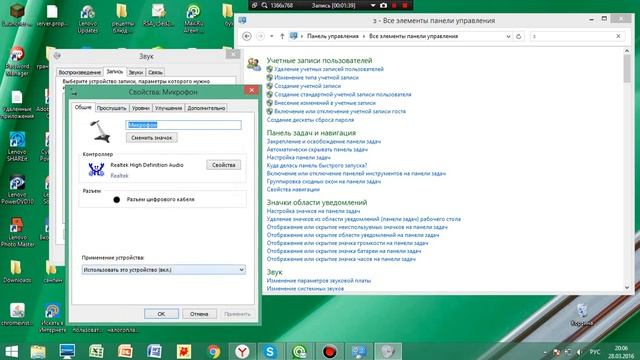Click the computer monitor icon on taskbar
This screenshot has height=360, width=640.
[x=67, y=351]
